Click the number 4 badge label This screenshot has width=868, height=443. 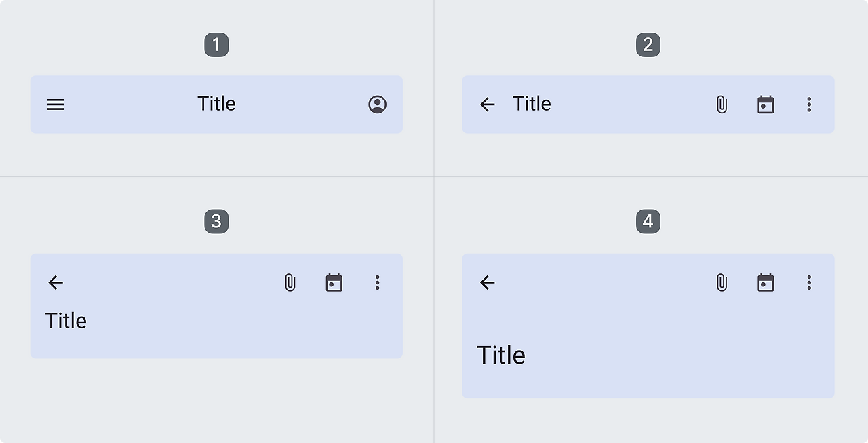click(648, 222)
